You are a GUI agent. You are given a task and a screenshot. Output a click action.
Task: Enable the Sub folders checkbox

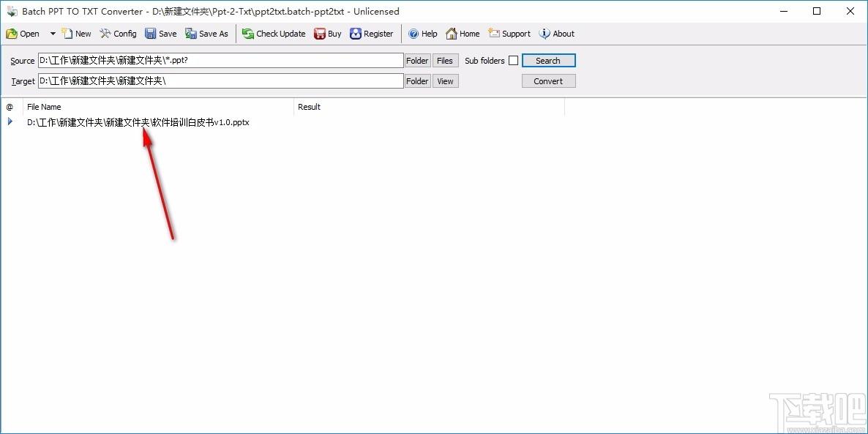pos(513,60)
